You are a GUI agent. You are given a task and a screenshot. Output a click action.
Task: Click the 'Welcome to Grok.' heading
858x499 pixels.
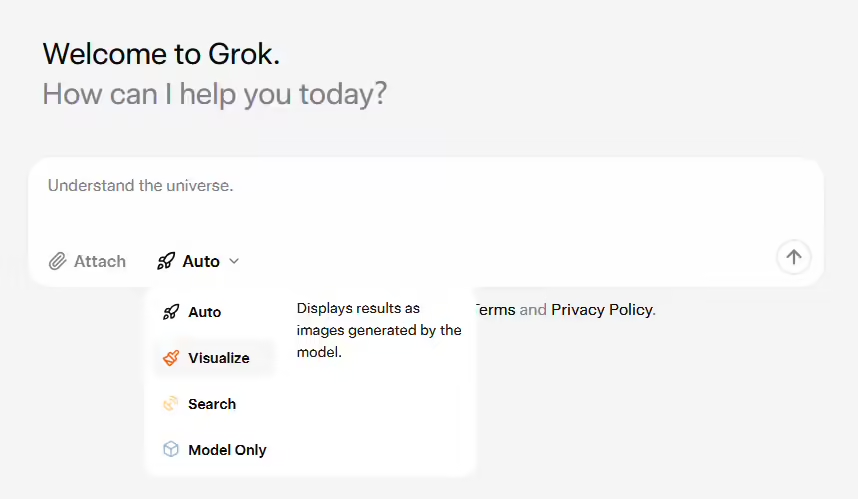(161, 54)
